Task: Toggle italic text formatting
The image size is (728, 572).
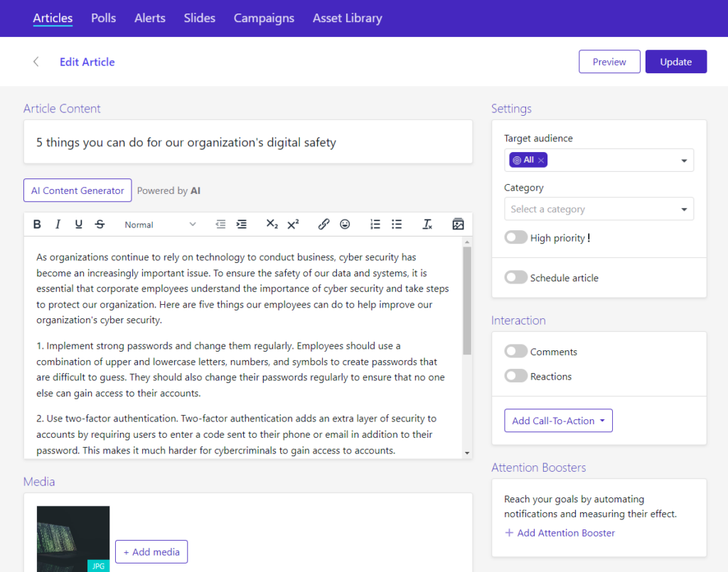Action: (58, 225)
